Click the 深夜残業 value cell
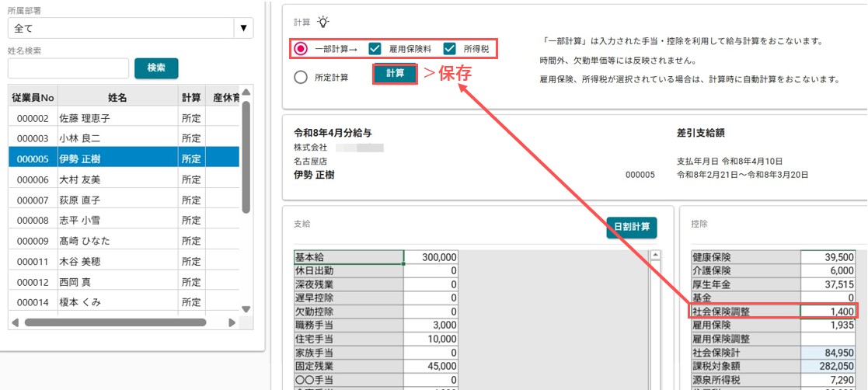 (x=431, y=284)
